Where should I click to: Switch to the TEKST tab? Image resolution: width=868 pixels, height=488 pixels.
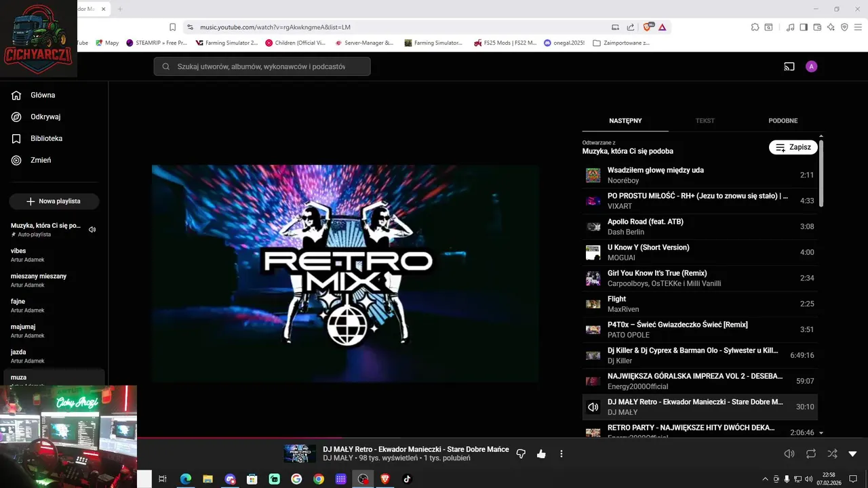coord(705,121)
